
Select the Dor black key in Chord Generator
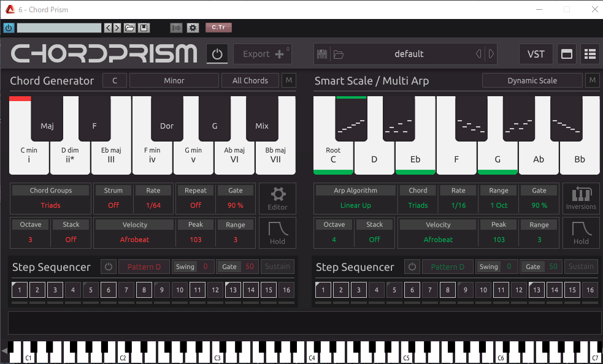(167, 118)
